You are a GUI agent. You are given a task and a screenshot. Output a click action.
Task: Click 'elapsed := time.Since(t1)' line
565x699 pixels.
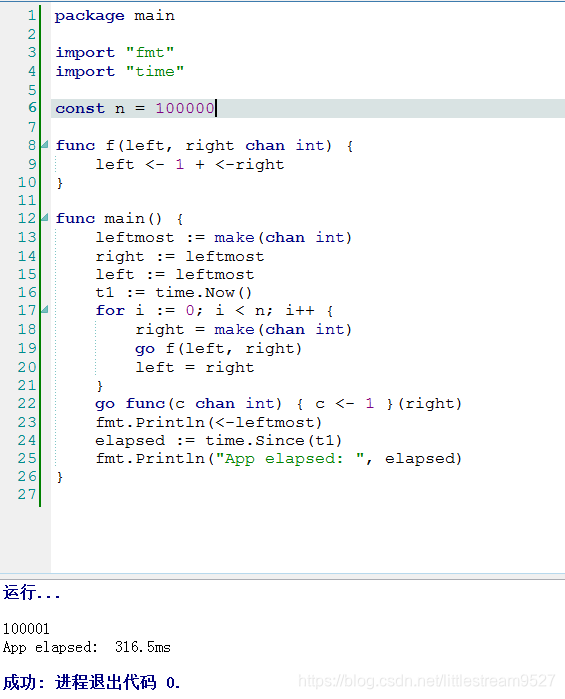point(219,441)
